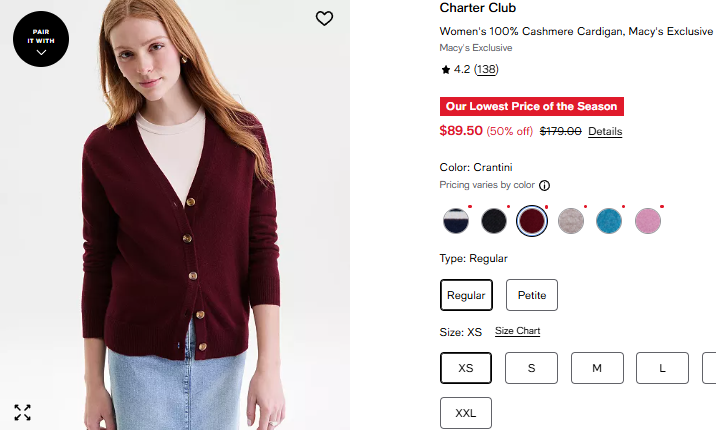The image size is (716, 430).
Task: Choose size L
Action: (662, 368)
